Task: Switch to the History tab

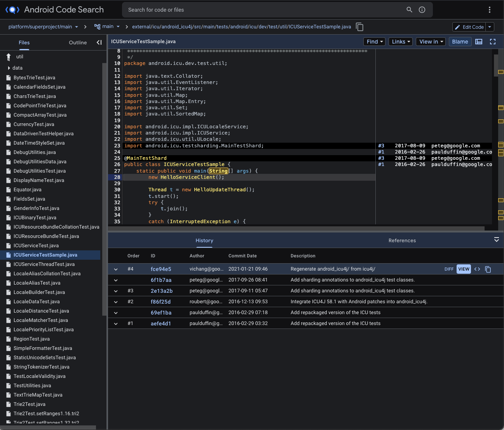Action: pos(204,241)
